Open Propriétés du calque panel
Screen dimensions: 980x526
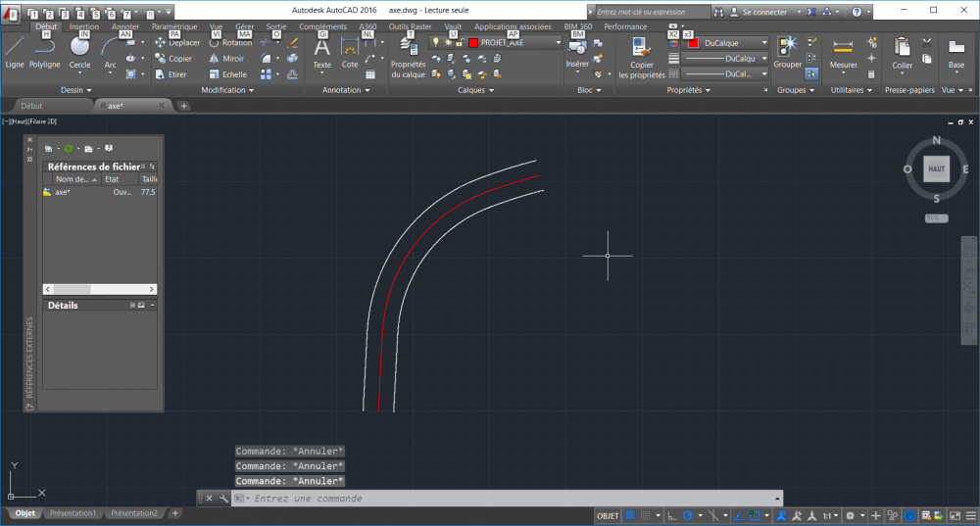pos(408,58)
